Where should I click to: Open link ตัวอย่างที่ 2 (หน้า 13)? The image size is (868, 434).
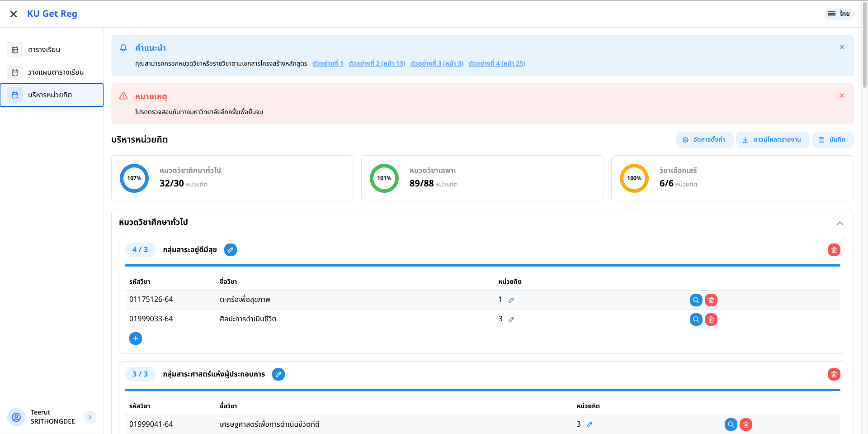click(377, 63)
